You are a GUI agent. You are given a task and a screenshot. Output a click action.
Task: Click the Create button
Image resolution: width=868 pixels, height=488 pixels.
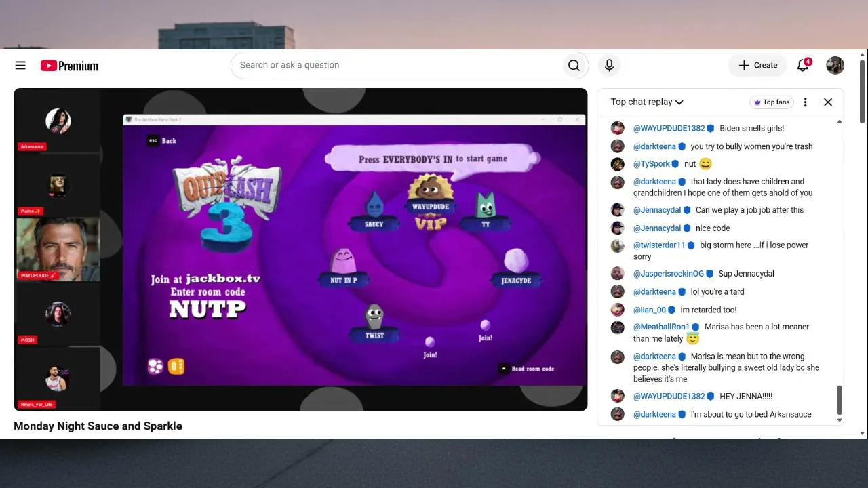pyautogui.click(x=757, y=65)
